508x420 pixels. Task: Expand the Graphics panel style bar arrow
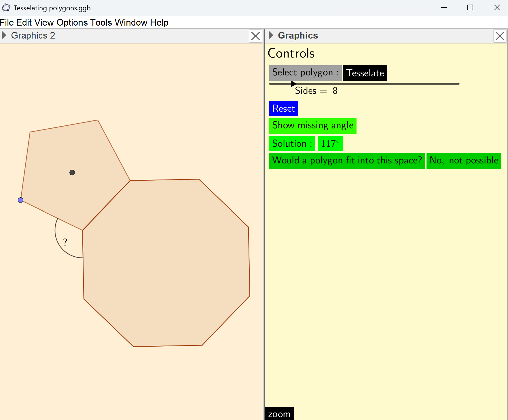[271, 35]
